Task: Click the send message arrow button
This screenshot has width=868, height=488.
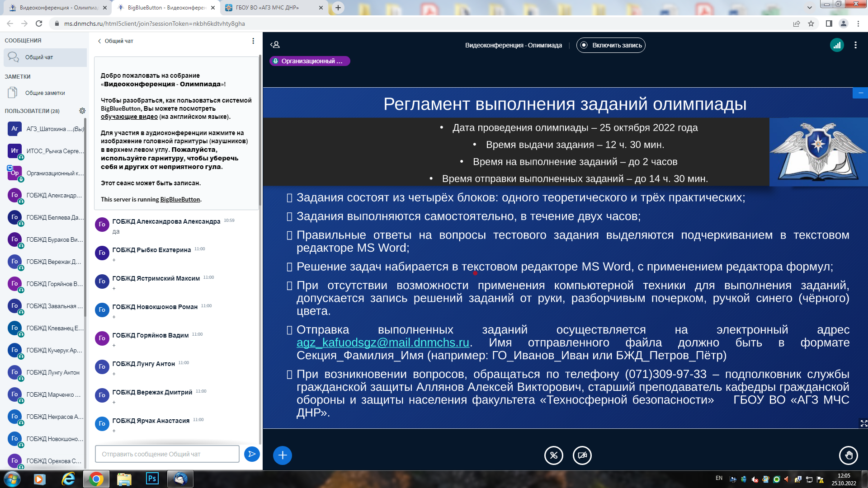Action: (252, 454)
